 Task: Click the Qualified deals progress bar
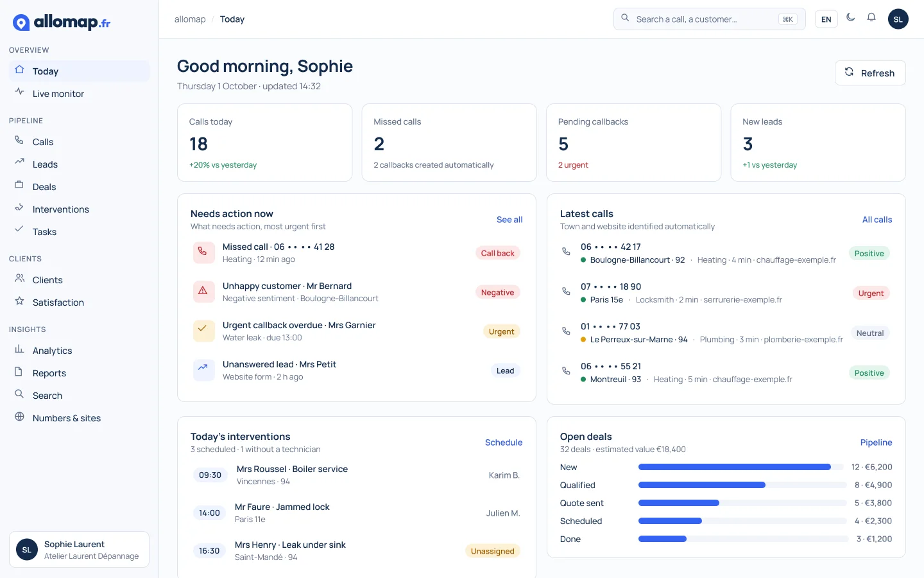742,485
